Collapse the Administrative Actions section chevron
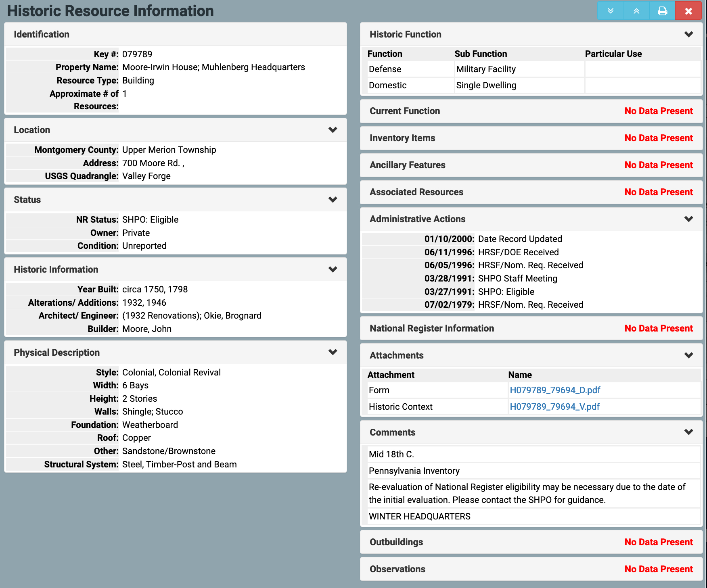Screen dimensions: 707x588 coord(688,219)
